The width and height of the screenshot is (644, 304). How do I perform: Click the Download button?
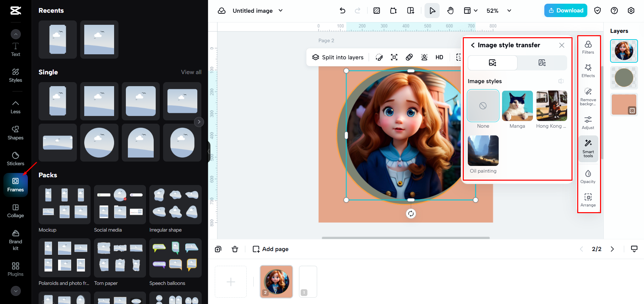565,10
